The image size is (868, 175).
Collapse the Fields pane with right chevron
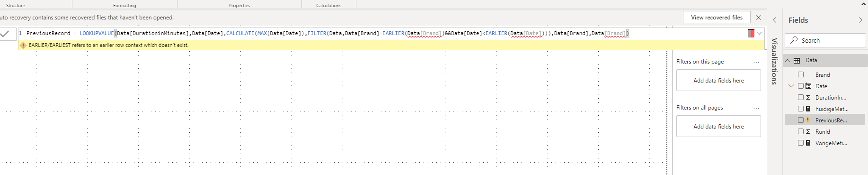pos(860,20)
